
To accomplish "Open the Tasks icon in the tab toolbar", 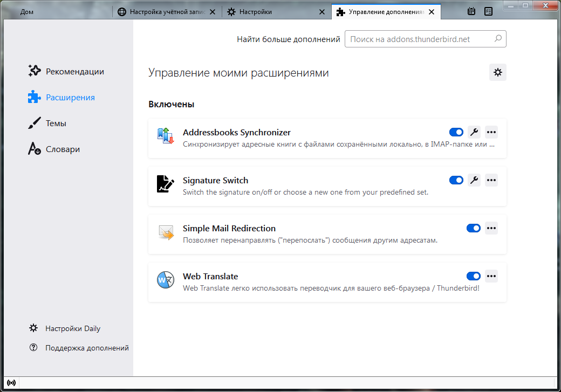I will click(x=488, y=11).
